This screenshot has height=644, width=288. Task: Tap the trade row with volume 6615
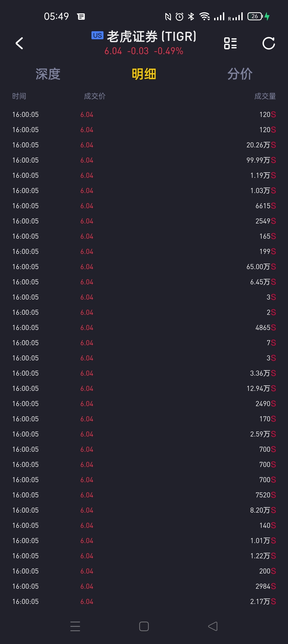pyautogui.click(x=144, y=206)
